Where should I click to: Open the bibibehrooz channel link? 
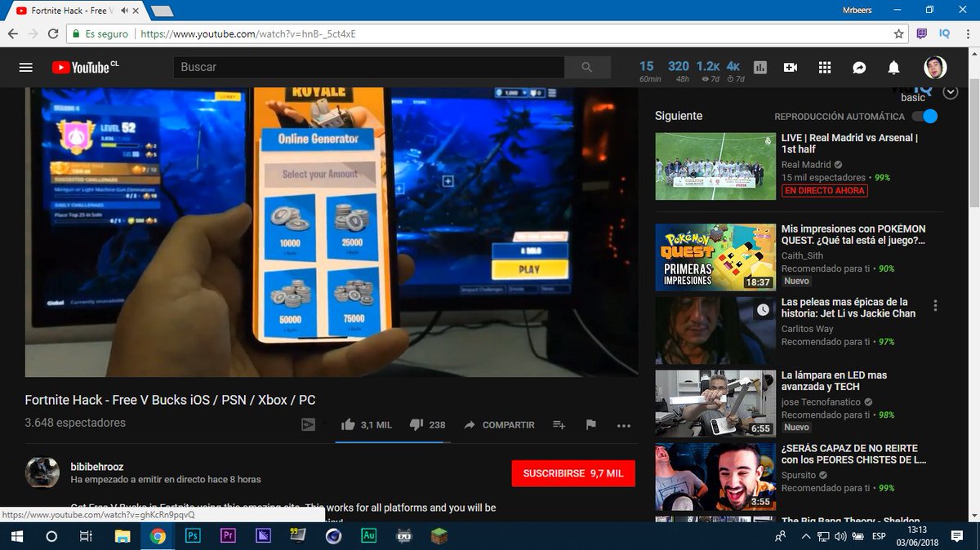[x=97, y=467]
